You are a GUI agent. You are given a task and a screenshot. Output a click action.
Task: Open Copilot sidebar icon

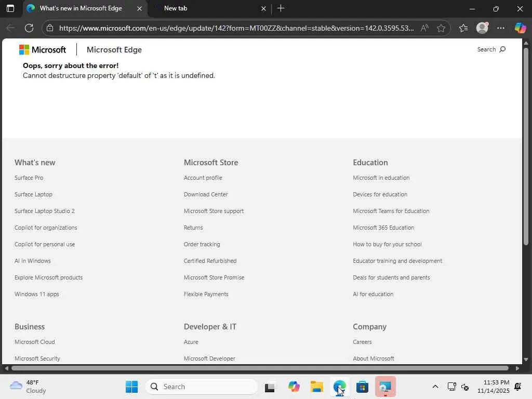(x=520, y=28)
